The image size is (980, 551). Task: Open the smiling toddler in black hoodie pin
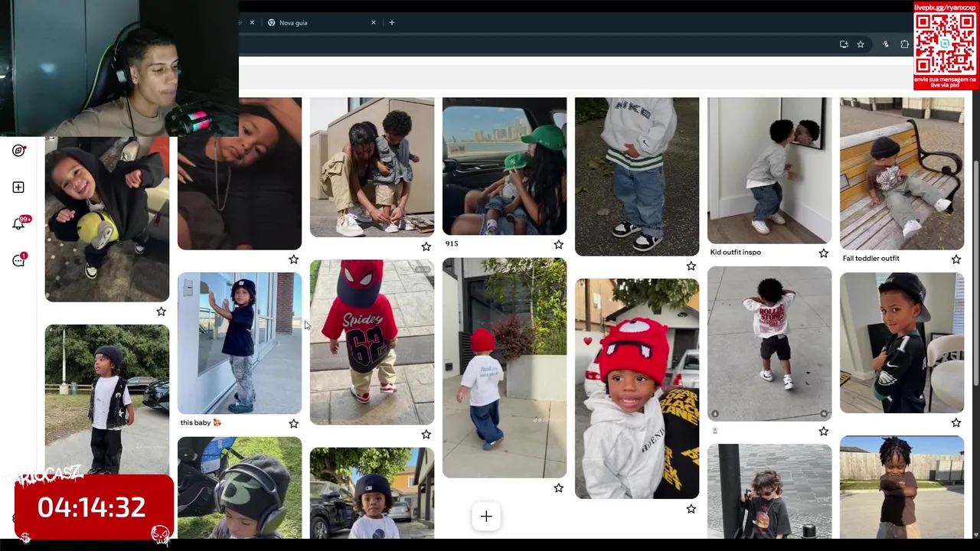tap(107, 219)
